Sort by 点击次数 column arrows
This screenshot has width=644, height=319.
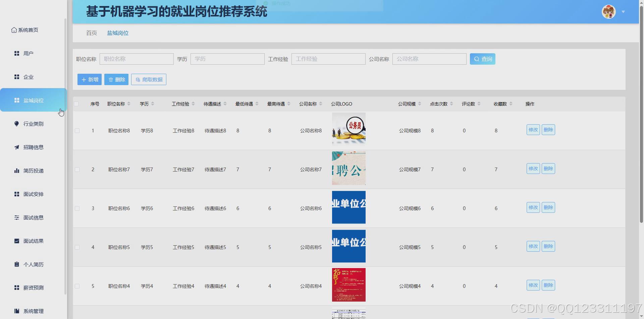451,104
